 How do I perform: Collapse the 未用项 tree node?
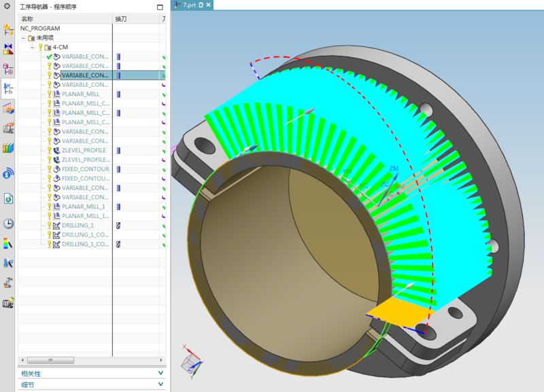24,38
